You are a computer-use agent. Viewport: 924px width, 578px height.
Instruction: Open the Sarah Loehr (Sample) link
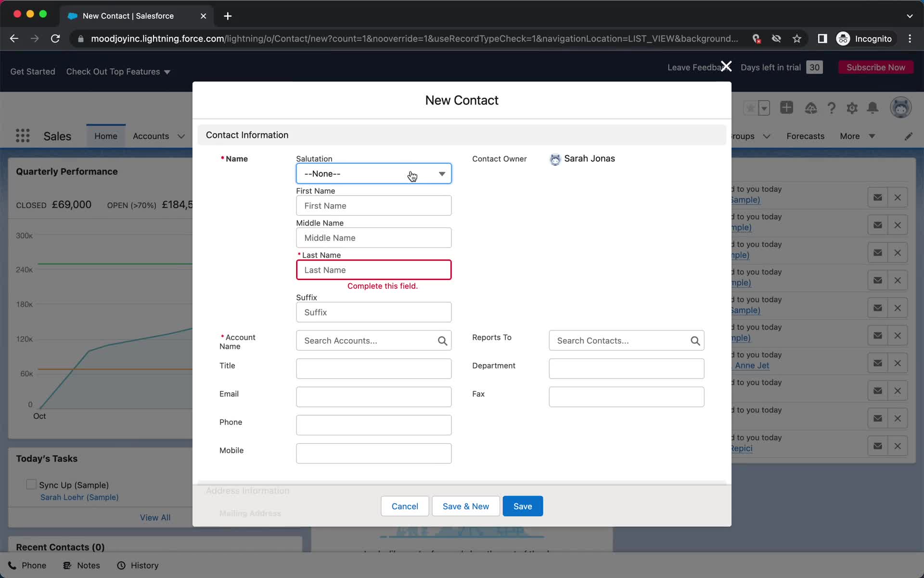click(79, 497)
